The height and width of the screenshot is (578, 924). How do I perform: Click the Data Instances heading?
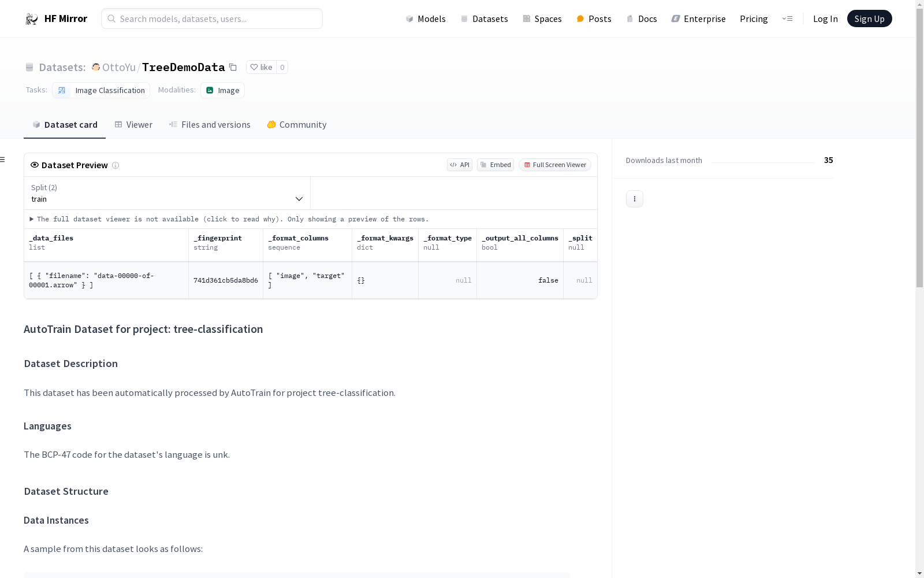(x=56, y=520)
